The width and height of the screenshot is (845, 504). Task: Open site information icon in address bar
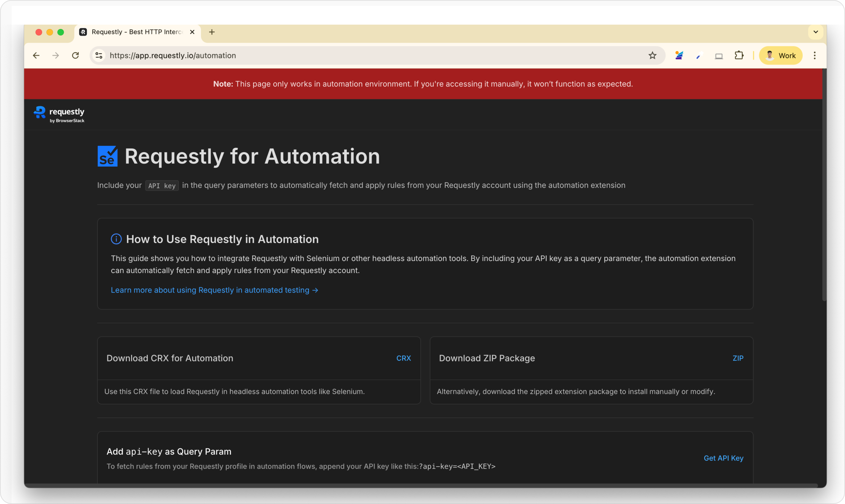[x=99, y=55]
